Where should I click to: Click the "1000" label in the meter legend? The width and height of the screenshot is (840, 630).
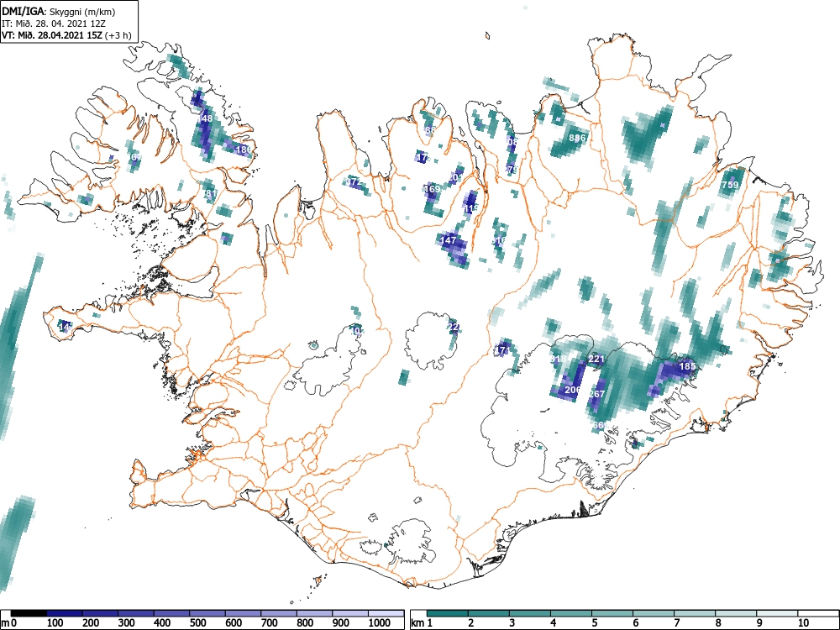[380, 622]
